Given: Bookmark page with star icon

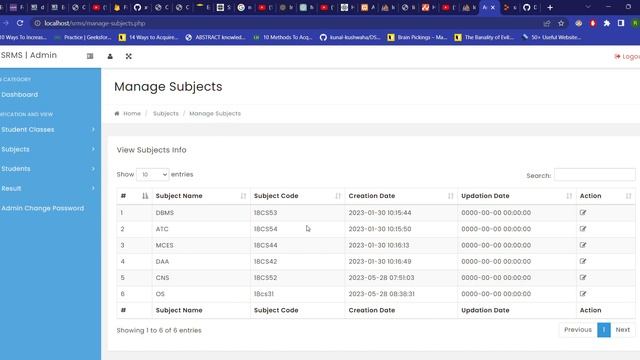Looking at the screenshot, I should 561,23.
